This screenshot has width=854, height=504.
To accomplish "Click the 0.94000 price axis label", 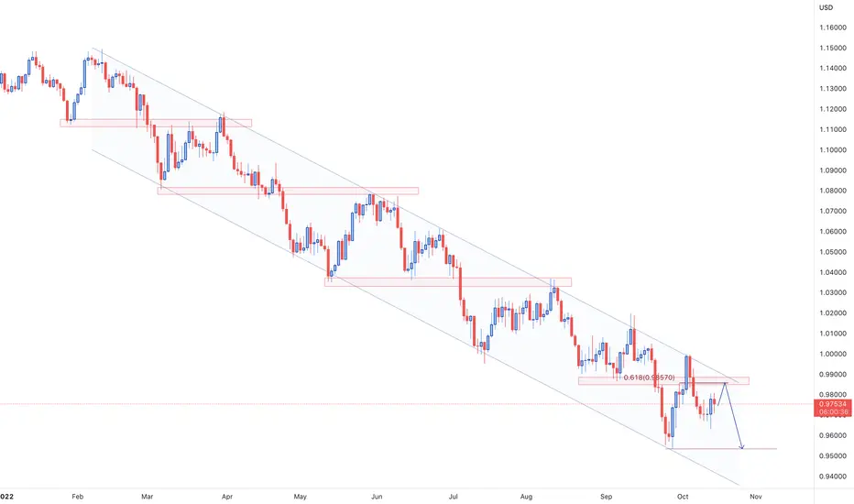I will point(833,477).
